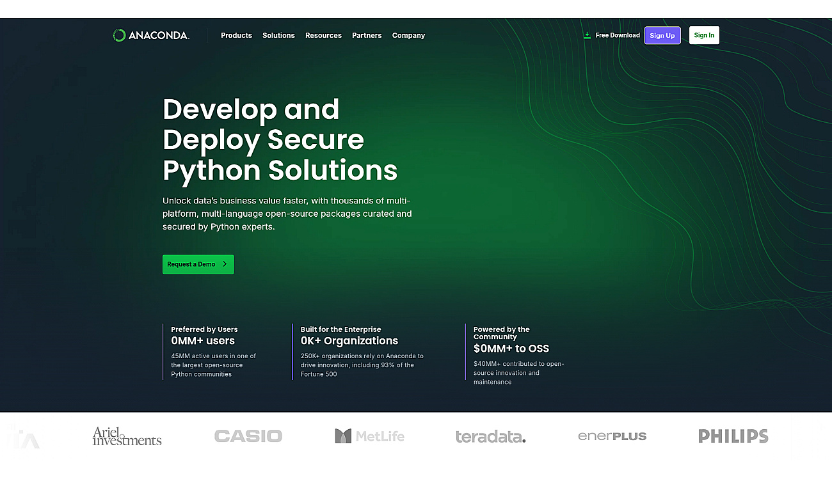Viewport: 832px width, 504px height.
Task: Click the Enerplus logo
Action: point(612,436)
